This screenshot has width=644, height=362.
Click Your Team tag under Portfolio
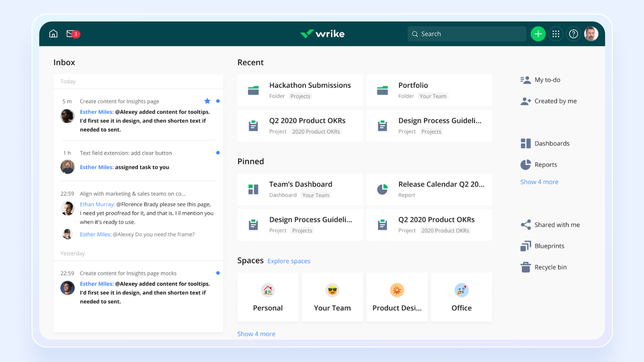[x=433, y=96]
